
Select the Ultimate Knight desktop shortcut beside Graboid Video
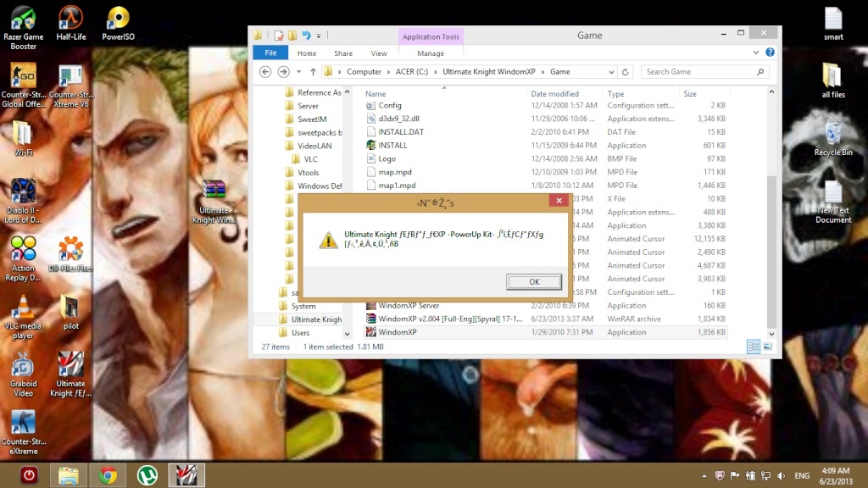point(70,374)
